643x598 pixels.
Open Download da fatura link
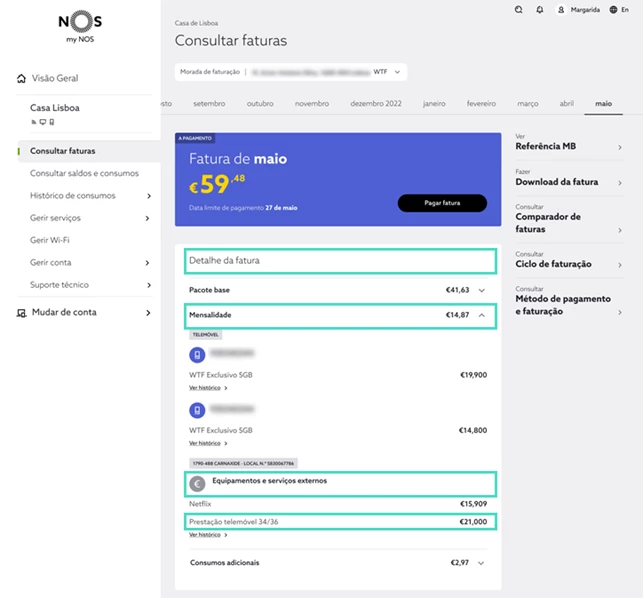[x=569, y=178]
